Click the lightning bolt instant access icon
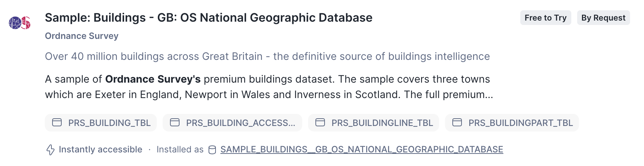 [x=50, y=150]
